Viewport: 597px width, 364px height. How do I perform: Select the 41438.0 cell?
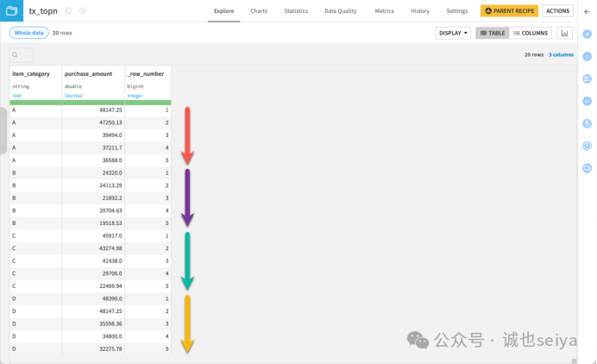[93, 260]
